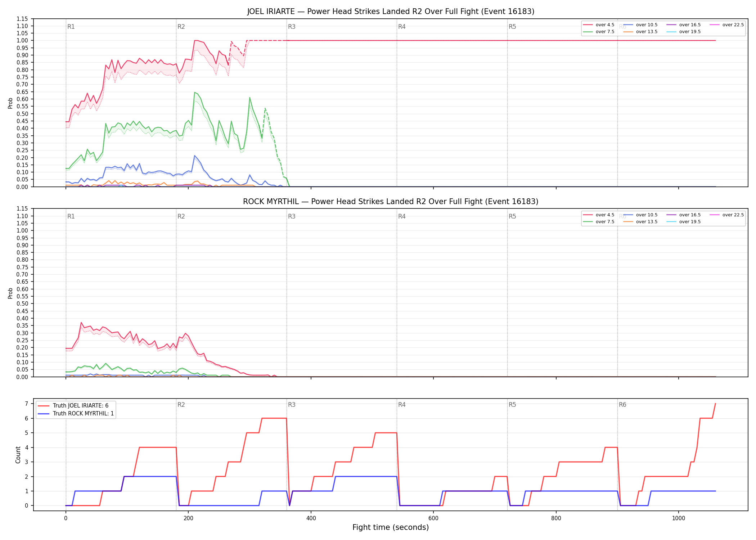Click the R2 round marker in the ROCK MYRTHIL chart
Image resolution: width=756 pixels, height=540 pixels.
[x=181, y=216]
